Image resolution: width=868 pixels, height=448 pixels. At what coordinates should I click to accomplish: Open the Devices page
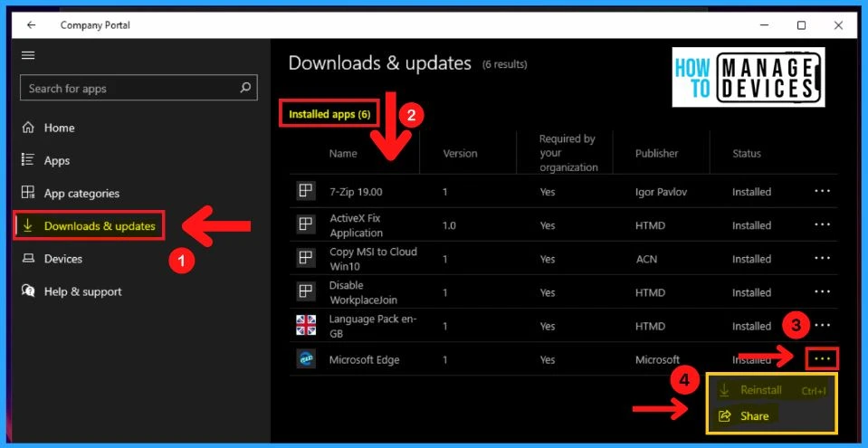pyautogui.click(x=63, y=259)
